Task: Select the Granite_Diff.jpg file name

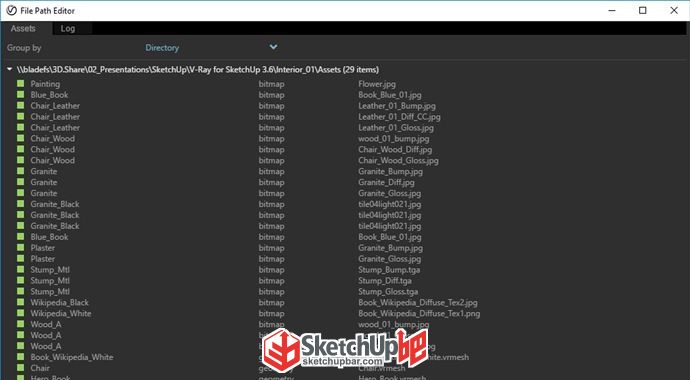Action: click(x=386, y=182)
